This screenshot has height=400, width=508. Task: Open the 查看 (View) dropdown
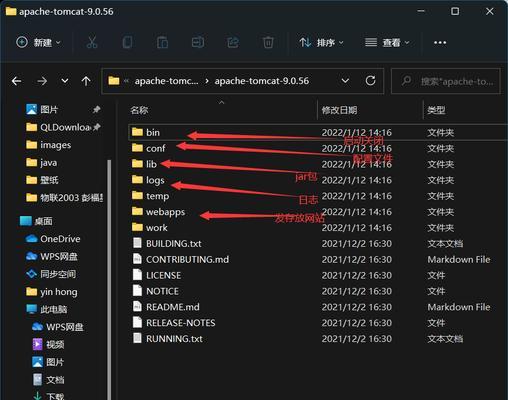[387, 42]
